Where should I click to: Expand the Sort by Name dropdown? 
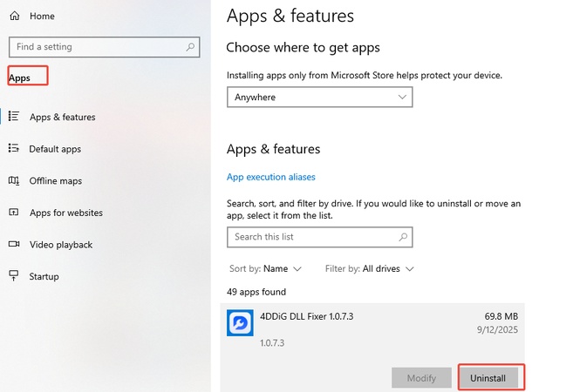tap(265, 269)
